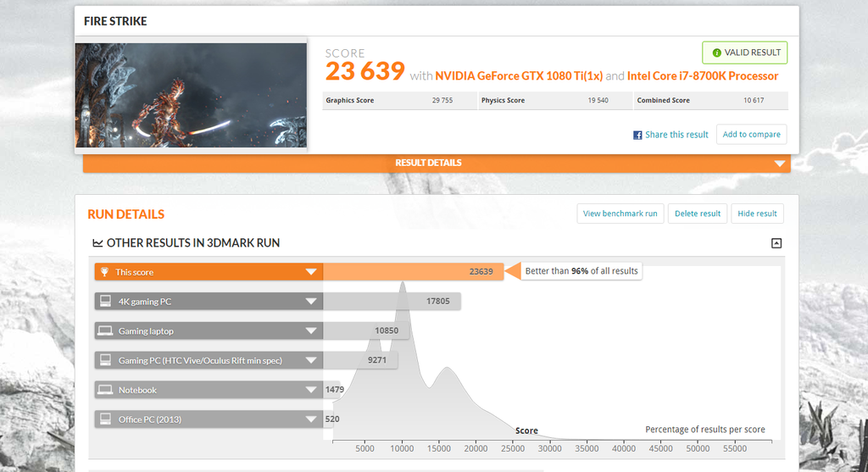
Task: Click the Office PC score value 520
Action: (332, 419)
